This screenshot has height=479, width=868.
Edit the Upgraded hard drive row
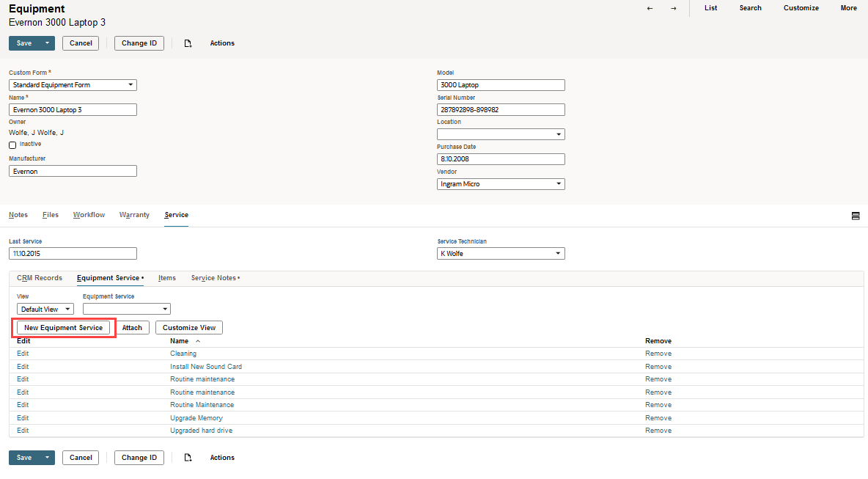(23, 431)
